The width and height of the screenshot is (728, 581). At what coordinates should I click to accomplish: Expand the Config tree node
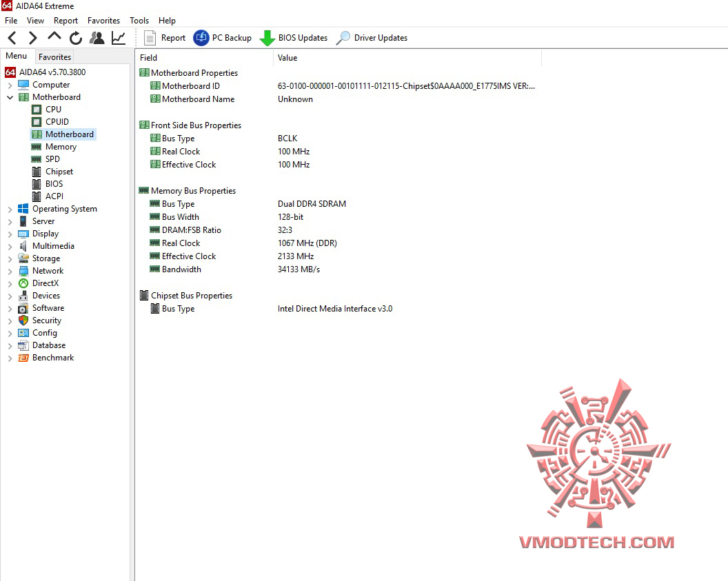10,334
